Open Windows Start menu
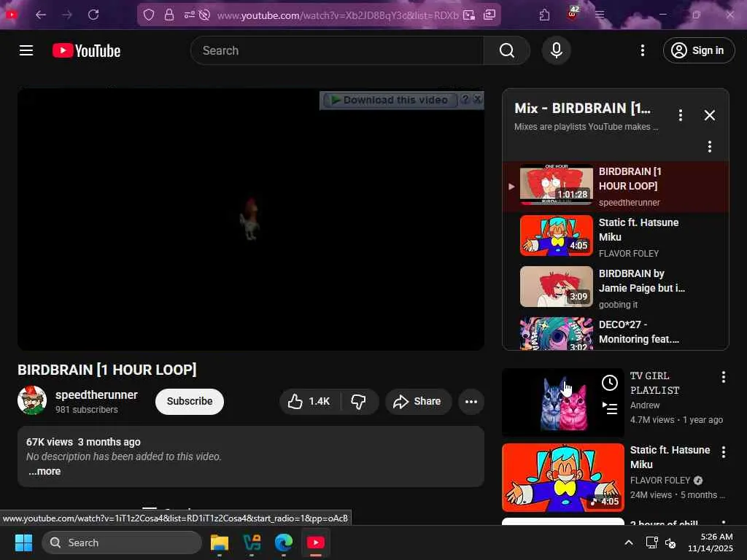This screenshot has height=560, width=747. point(23,542)
